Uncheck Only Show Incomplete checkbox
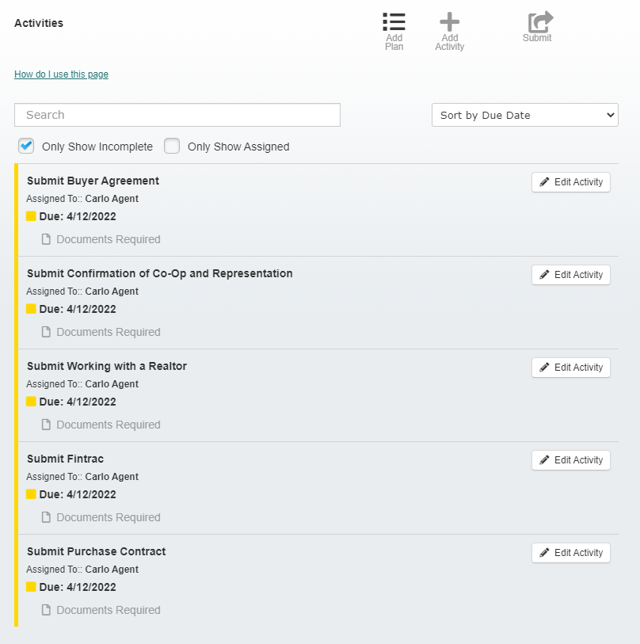 [x=27, y=146]
